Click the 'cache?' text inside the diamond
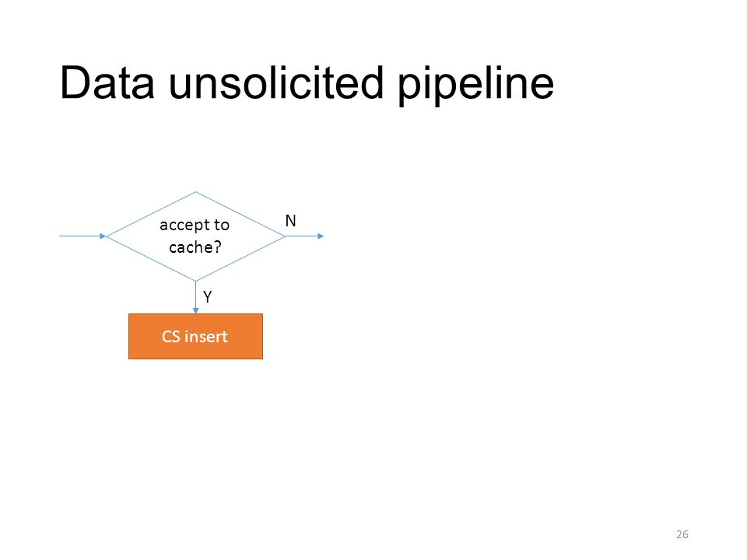The height and width of the screenshot is (560, 747). tap(195, 247)
